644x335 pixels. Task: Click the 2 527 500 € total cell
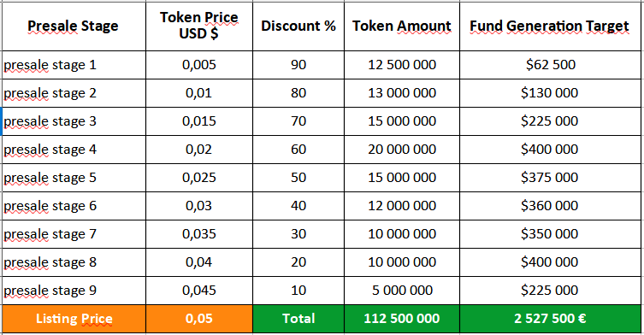tap(550, 319)
